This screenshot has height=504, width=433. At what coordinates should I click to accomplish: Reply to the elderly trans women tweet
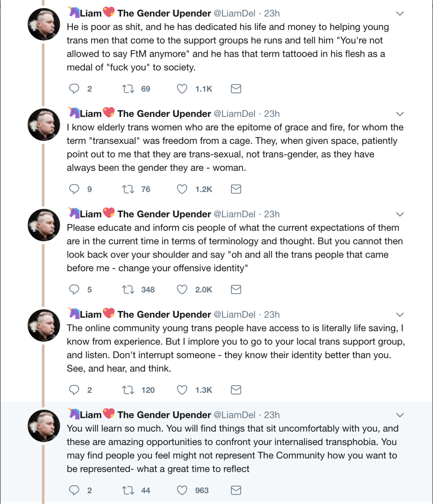coord(74,189)
